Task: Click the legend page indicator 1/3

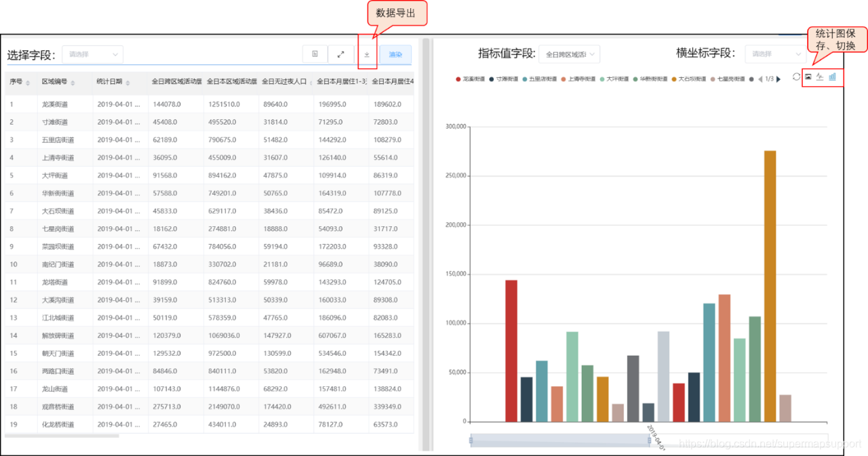Action: 769,79
